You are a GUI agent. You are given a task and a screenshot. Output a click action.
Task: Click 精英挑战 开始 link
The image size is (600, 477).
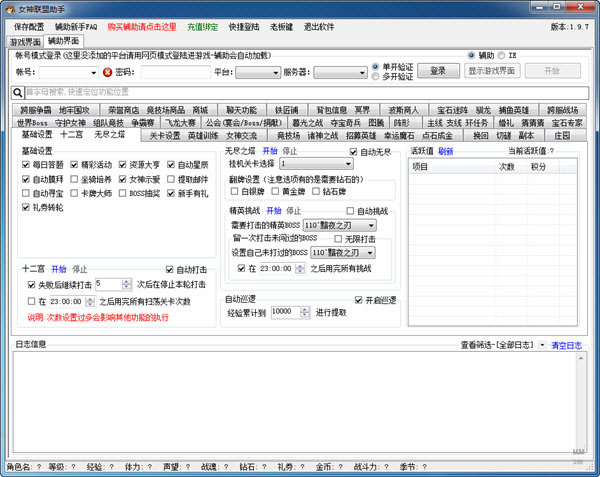[x=274, y=211]
